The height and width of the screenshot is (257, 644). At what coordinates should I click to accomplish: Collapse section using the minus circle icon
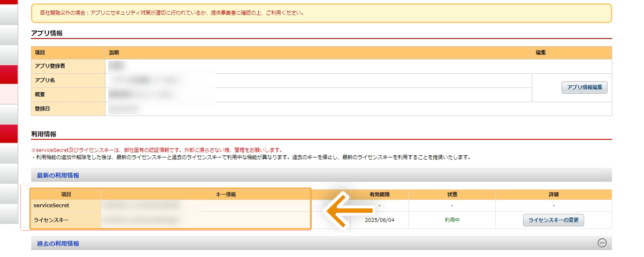click(602, 243)
